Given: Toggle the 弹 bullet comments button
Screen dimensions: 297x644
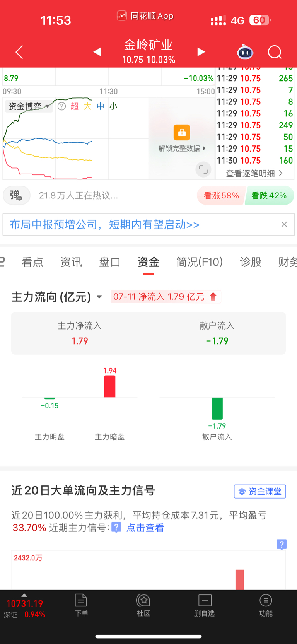Looking at the screenshot, I should click(16, 195).
